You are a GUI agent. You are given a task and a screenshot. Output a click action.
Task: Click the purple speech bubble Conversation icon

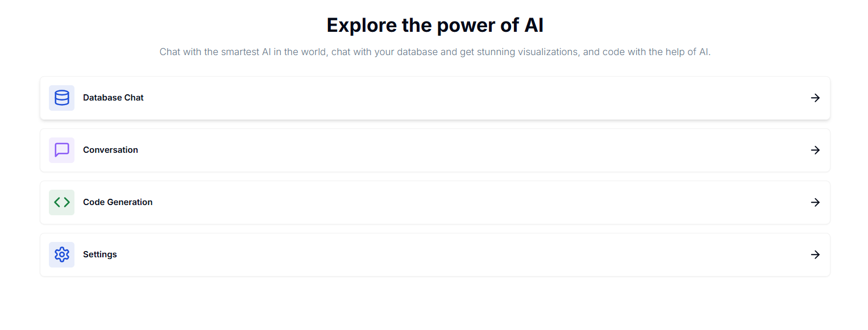click(x=61, y=150)
